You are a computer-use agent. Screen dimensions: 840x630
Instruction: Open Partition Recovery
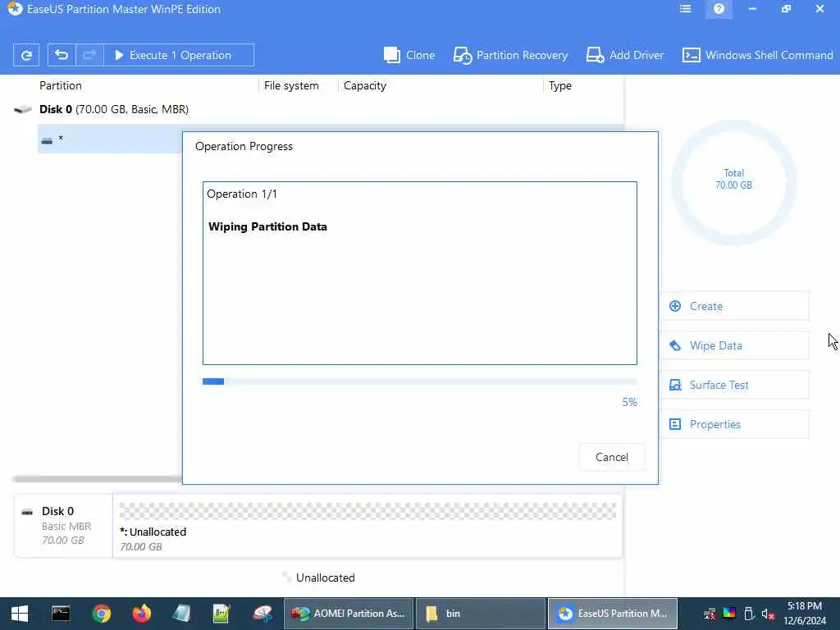click(510, 55)
